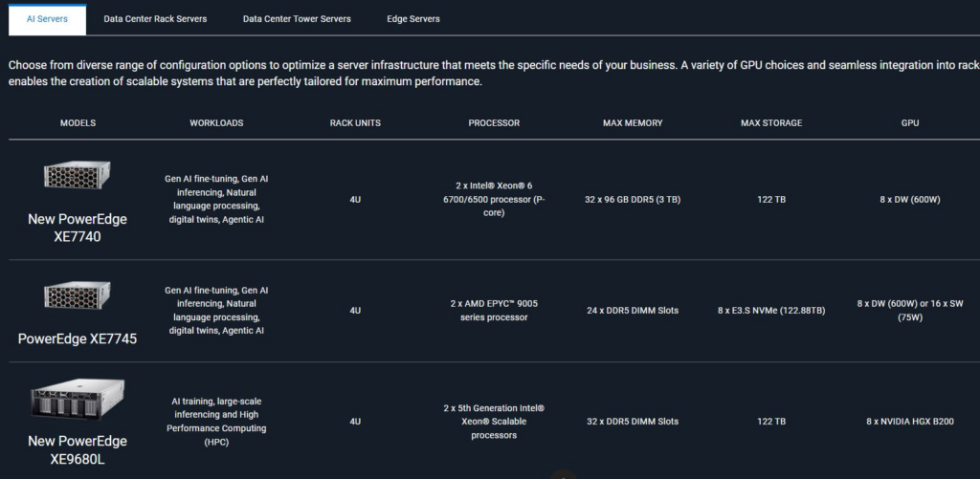Click the WORKLOADS column header
This screenshot has width=980, height=479.
point(217,123)
